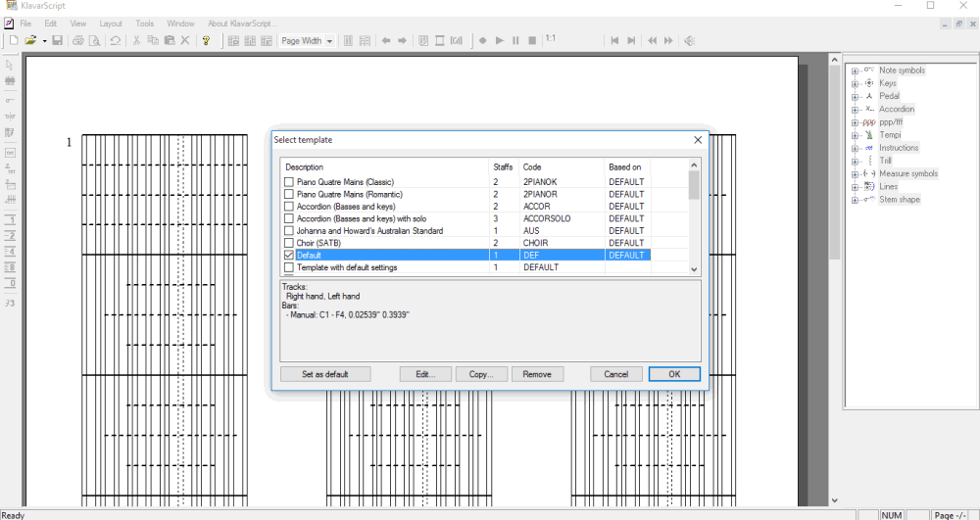
Task: Click the Undo arrow icon
Action: [115, 40]
